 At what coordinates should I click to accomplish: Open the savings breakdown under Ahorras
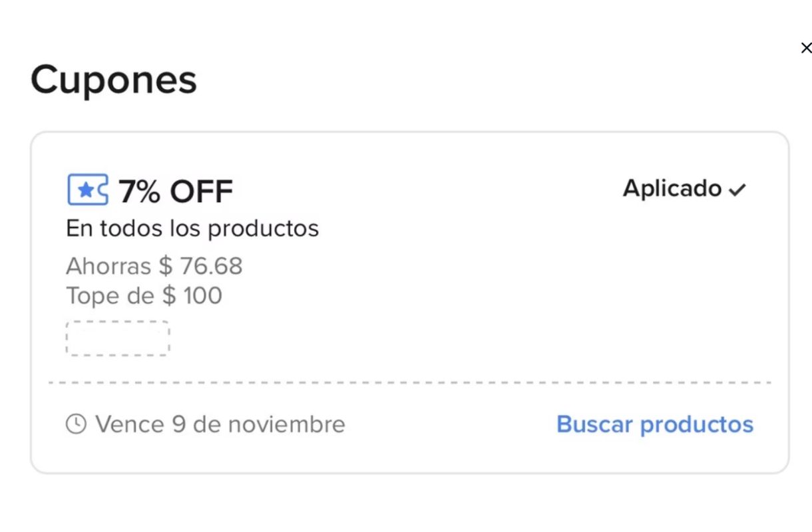click(154, 265)
